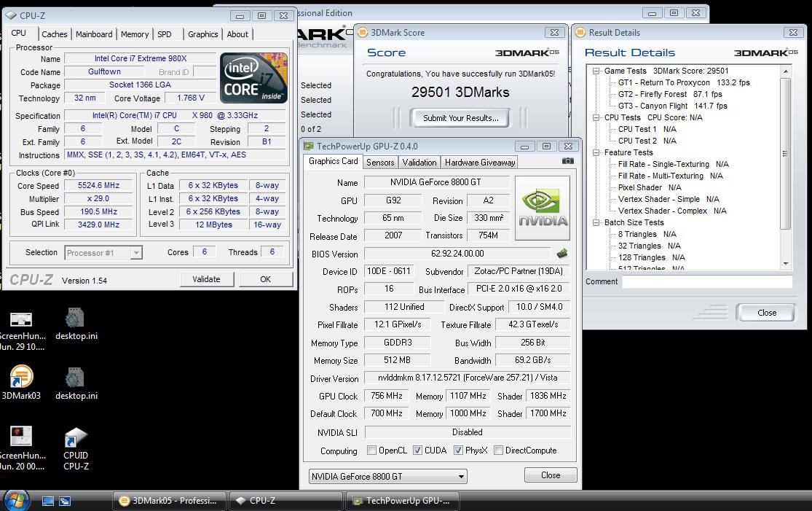812x511 pixels.
Task: Click Switch between windows quick launch icon
Action: click(65, 501)
